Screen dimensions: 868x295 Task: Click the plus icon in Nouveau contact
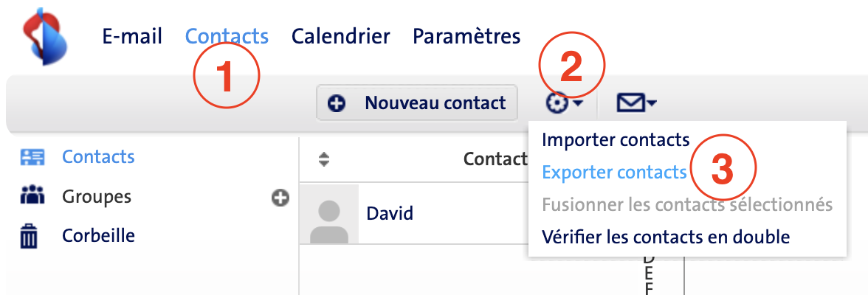click(336, 103)
